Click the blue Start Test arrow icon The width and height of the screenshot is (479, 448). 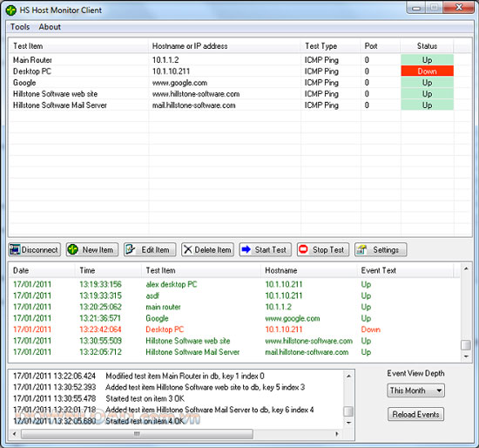pyautogui.click(x=246, y=249)
